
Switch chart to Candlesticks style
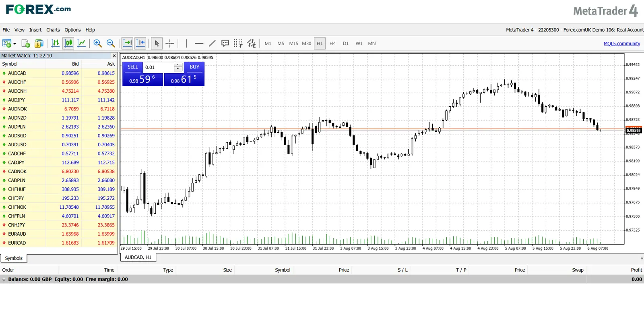tap(68, 44)
